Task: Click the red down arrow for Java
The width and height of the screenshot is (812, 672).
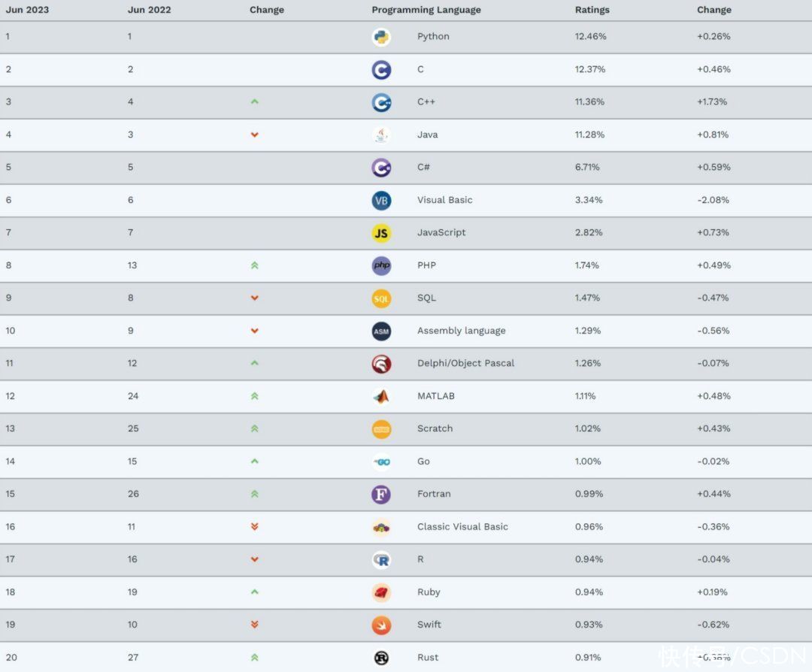Action: tap(254, 135)
